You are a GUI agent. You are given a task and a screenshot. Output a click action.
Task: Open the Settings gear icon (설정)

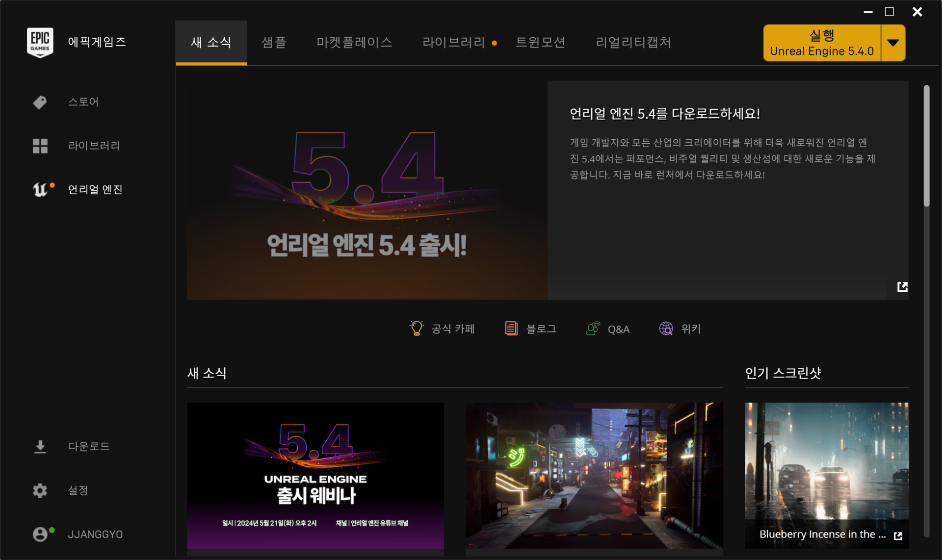point(40,490)
